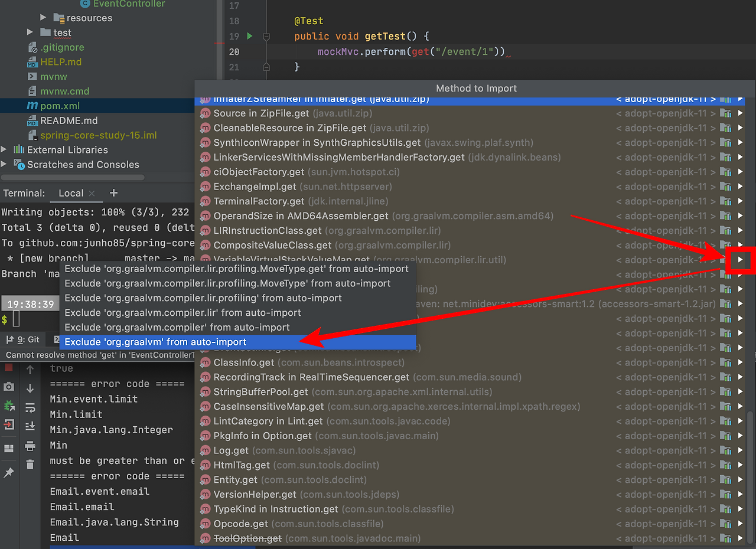
Task: Open exit/rerun icon below the debugger icon
Action: [8, 424]
